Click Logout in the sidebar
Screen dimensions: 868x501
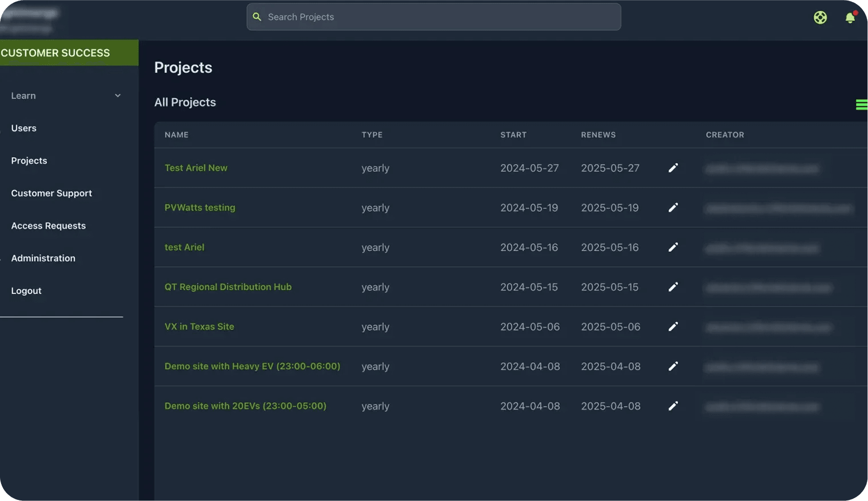(26, 291)
